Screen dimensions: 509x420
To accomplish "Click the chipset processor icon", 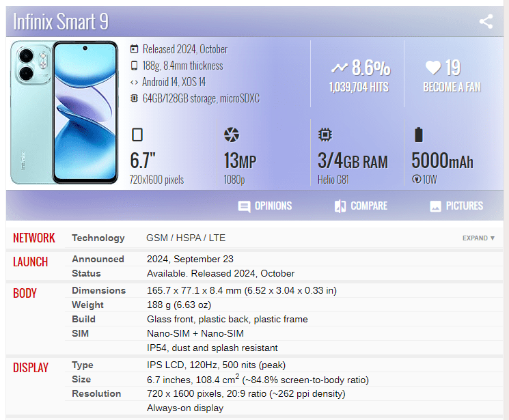I will pyautogui.click(x=325, y=135).
